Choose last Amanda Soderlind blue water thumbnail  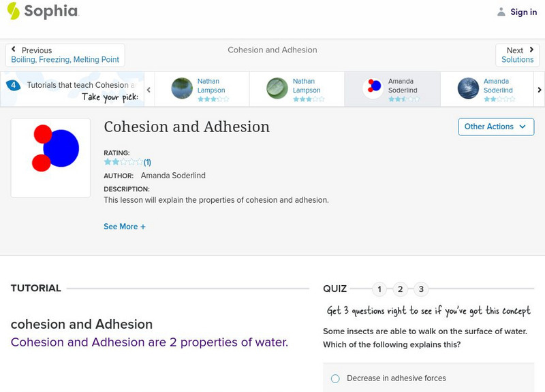[x=468, y=88]
